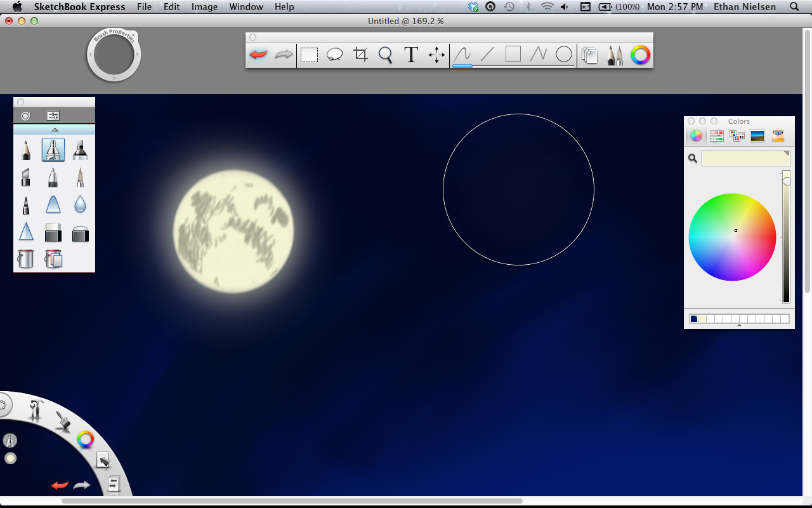The height and width of the screenshot is (508, 812).
Task: Choose the move/transform layer tool
Action: point(436,55)
